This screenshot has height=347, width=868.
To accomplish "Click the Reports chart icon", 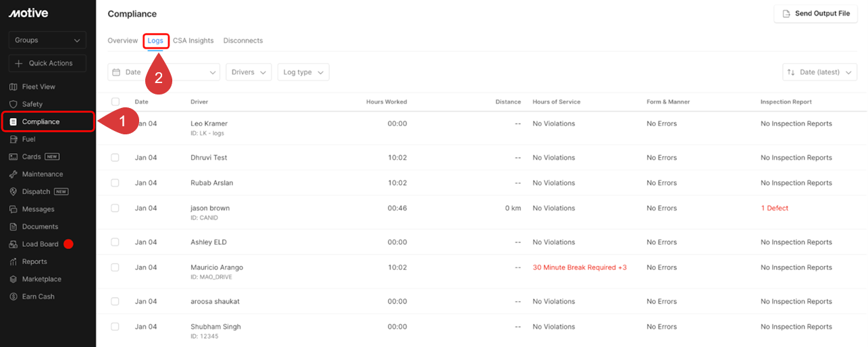I will pyautogui.click(x=14, y=262).
